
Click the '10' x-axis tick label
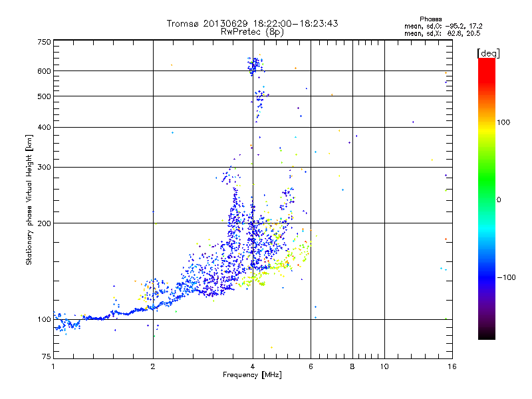tap(384, 366)
